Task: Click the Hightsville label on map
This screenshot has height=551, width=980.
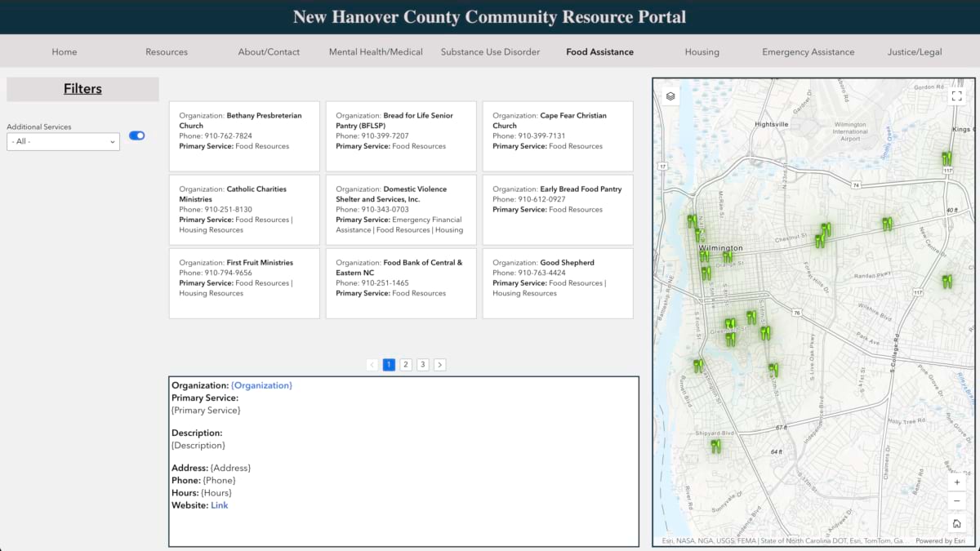Action: click(772, 124)
